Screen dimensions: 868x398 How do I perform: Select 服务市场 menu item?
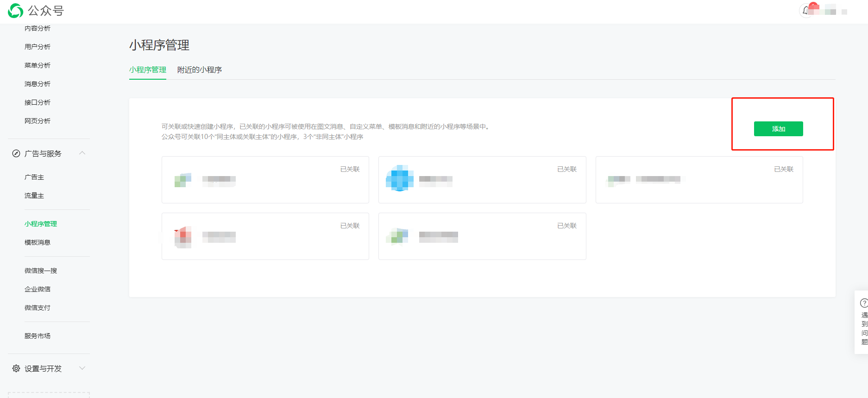tap(38, 336)
